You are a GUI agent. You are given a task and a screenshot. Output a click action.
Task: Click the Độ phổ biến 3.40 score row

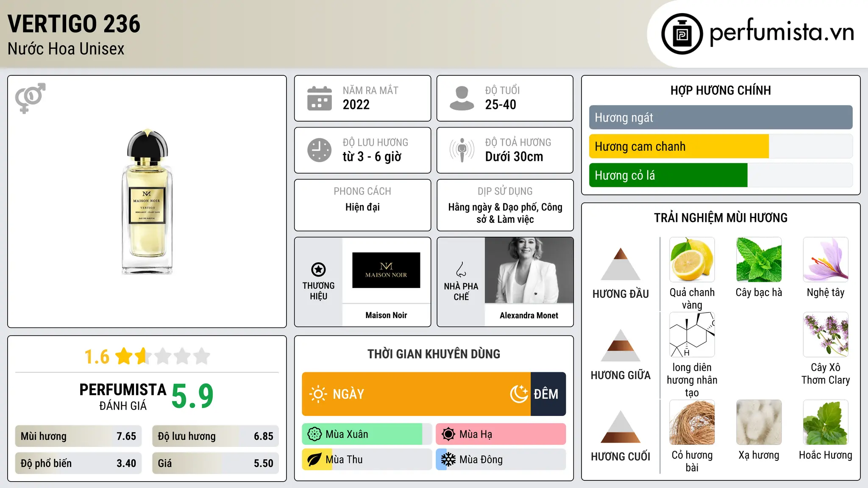coord(78,463)
